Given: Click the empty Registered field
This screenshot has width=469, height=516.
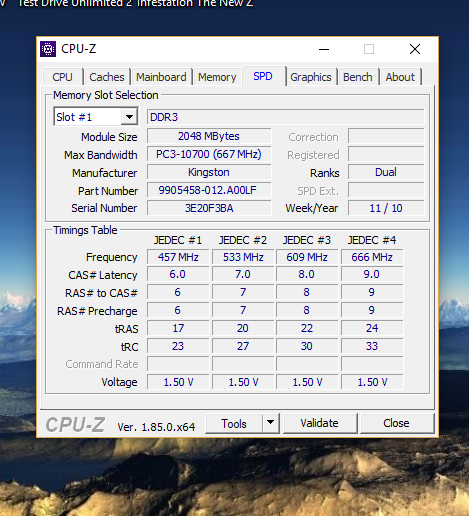Looking at the screenshot, I should click(386, 154).
